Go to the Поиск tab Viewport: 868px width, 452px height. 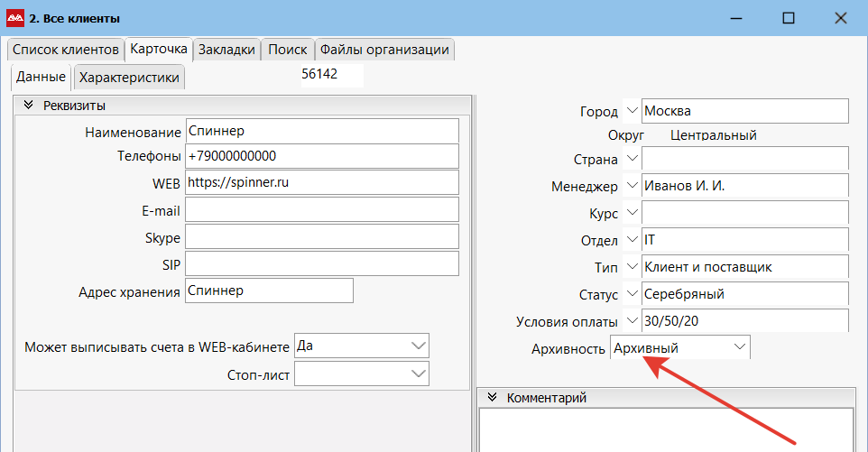tap(287, 50)
